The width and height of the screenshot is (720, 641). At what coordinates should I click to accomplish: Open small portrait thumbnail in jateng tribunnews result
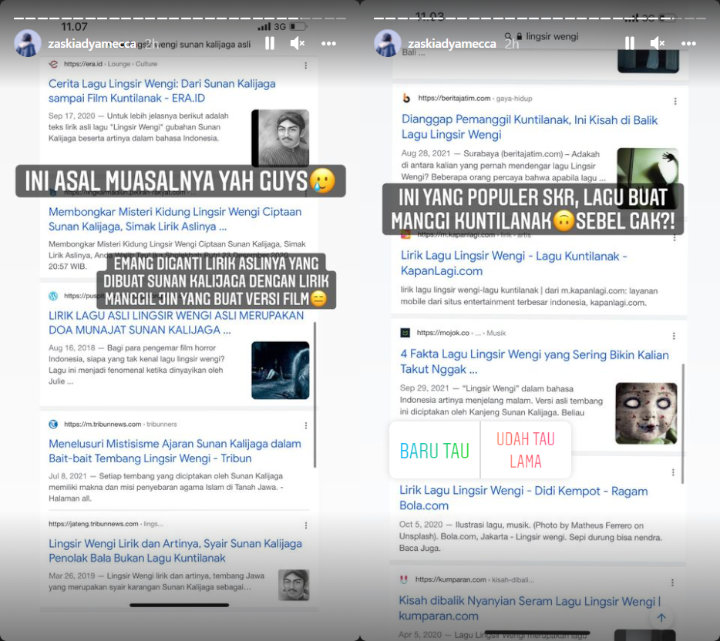click(294, 585)
